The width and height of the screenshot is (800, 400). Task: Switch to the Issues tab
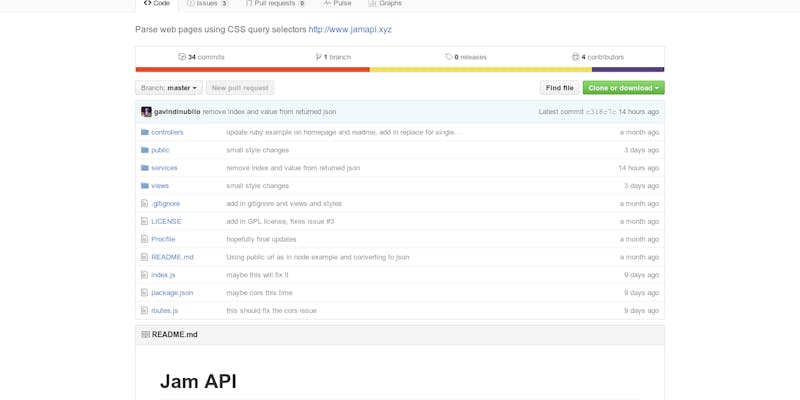tap(207, 4)
